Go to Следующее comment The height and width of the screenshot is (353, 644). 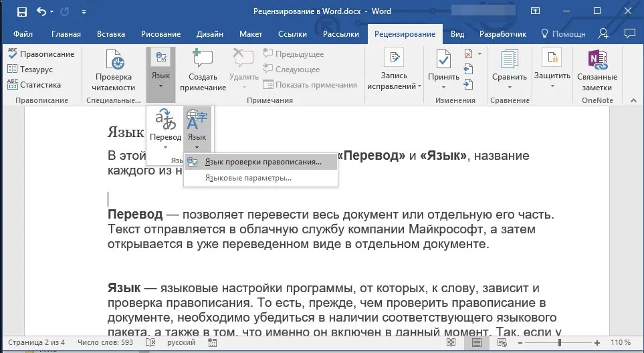[291, 70]
